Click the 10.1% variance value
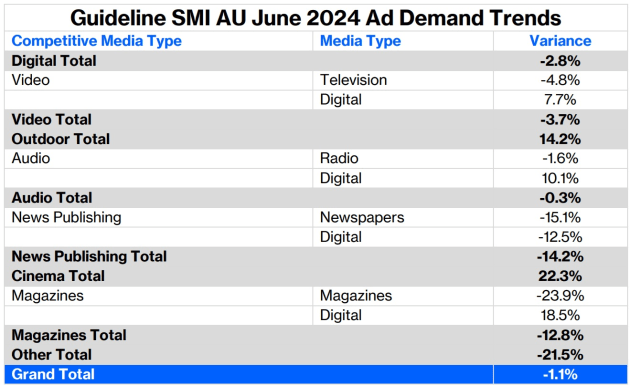The width and height of the screenshot is (630, 385). point(560,178)
